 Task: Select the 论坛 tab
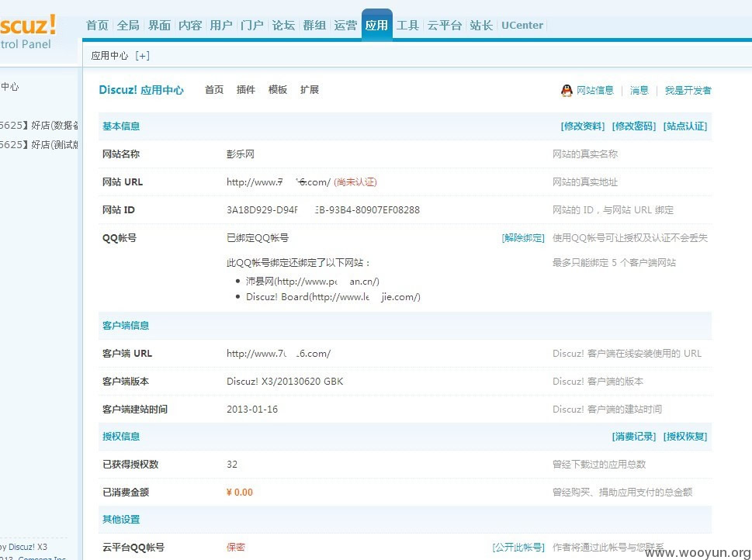(283, 25)
